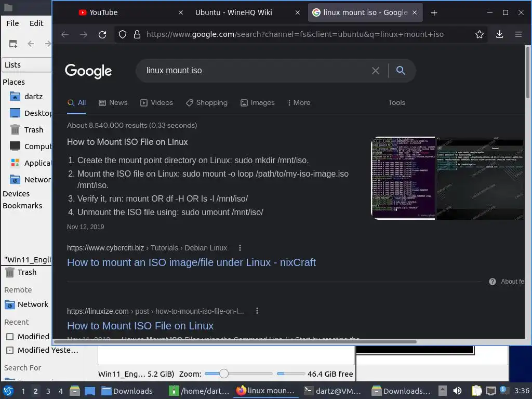Create new tab in file manager toolbar
This screenshot has height=399, width=532.
[x=13, y=44]
